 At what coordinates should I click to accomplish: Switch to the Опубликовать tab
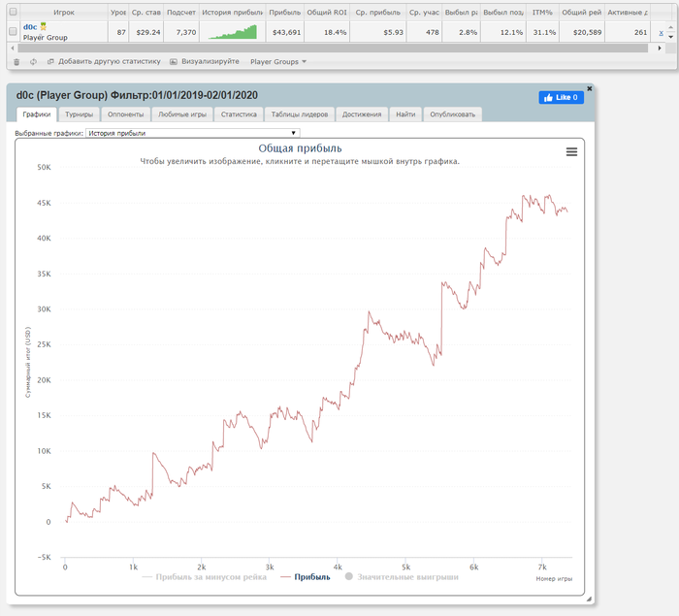[x=453, y=114]
